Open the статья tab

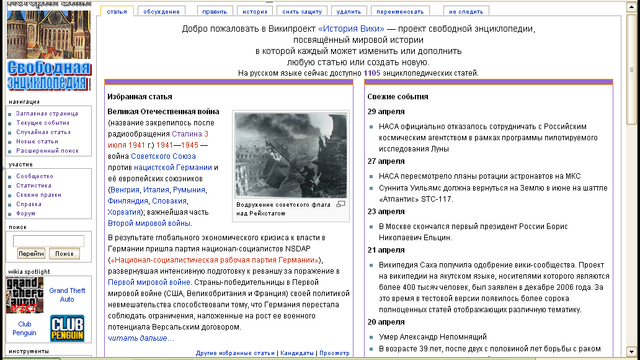click(117, 11)
